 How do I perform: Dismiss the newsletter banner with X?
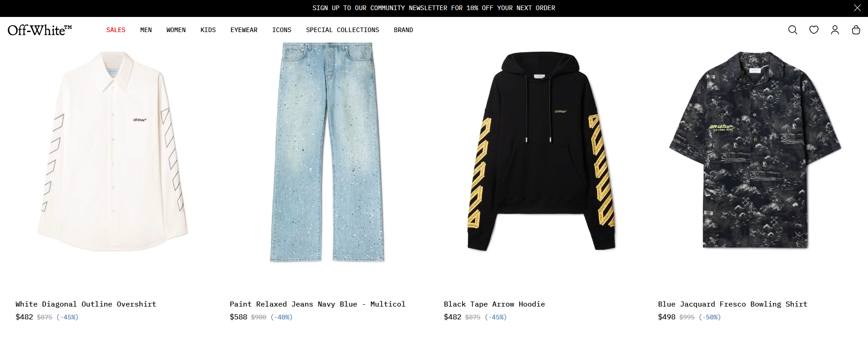(x=857, y=8)
